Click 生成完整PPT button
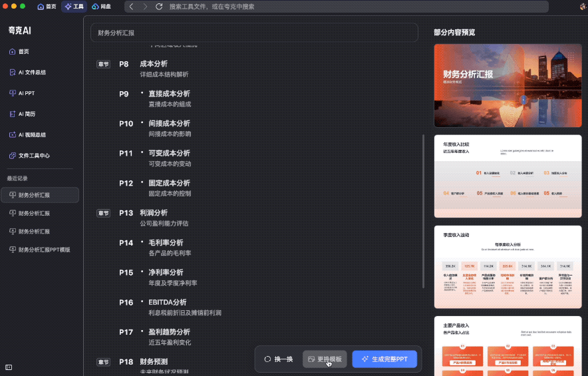The height and width of the screenshot is (376, 588). [384, 359]
